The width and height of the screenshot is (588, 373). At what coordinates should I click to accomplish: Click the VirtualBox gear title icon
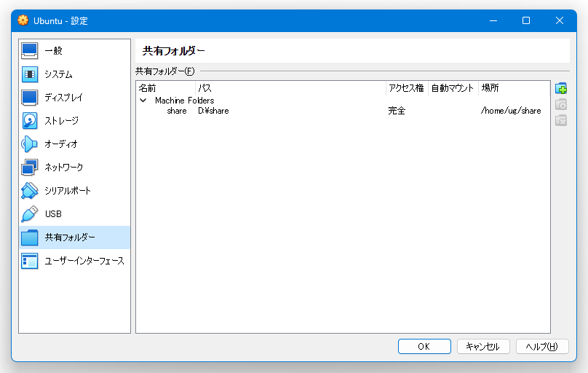point(23,20)
